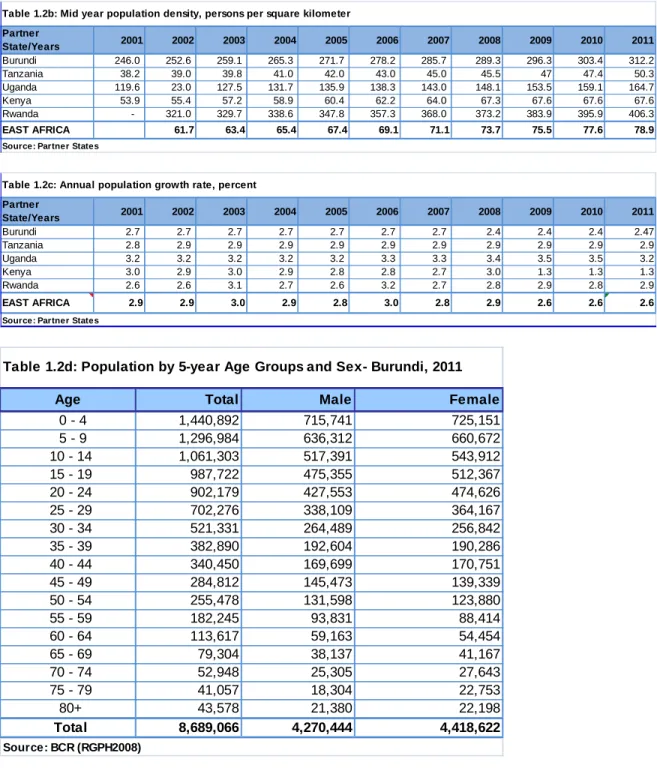657x774 pixels.
Task: Select Kenya 2009 growth rate 1.3
Action: pyautogui.click(x=545, y=271)
